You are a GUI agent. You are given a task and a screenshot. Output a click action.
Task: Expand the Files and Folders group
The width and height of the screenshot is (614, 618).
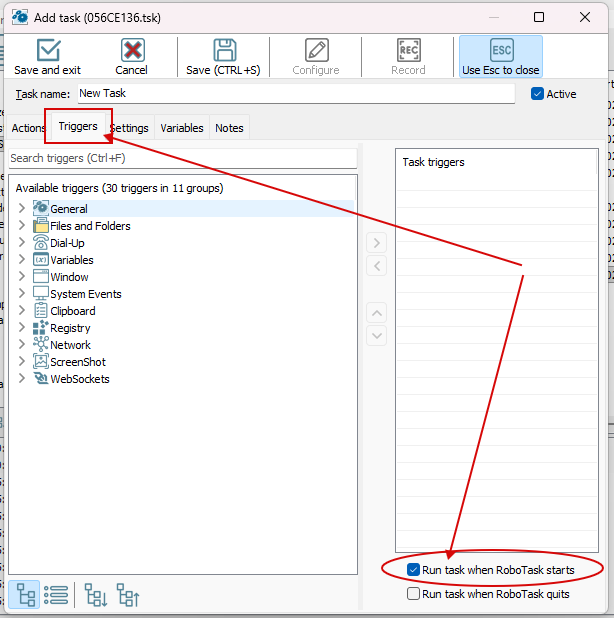click(x=22, y=226)
